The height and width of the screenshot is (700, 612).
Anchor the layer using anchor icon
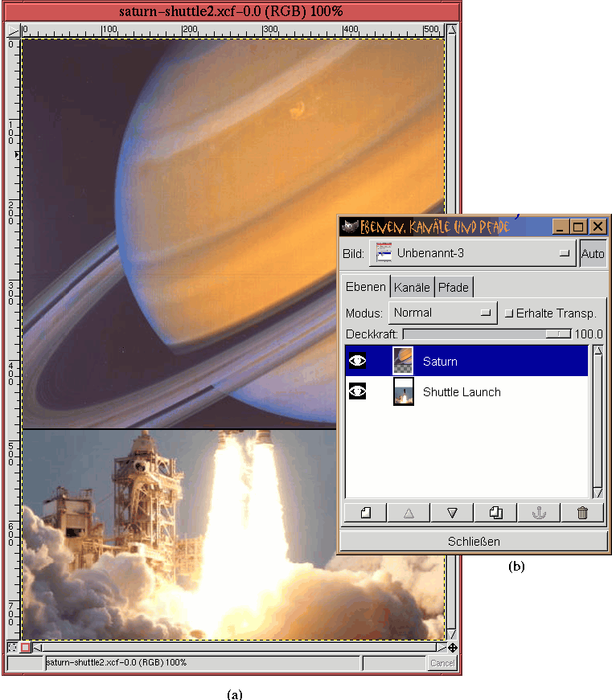[x=539, y=513]
